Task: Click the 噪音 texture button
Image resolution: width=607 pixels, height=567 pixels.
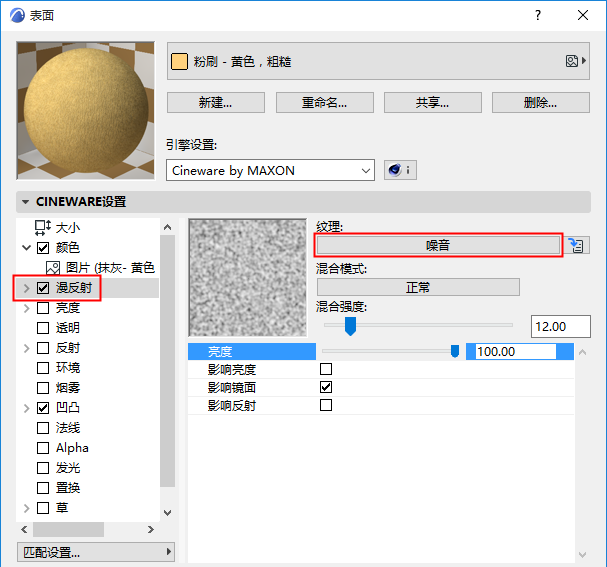Action: click(438, 245)
